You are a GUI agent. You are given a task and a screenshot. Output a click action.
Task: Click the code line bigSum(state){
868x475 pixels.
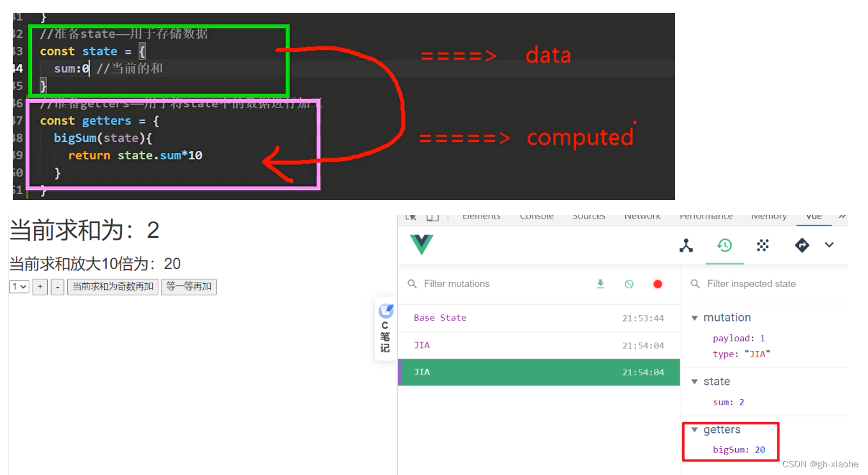(103, 138)
